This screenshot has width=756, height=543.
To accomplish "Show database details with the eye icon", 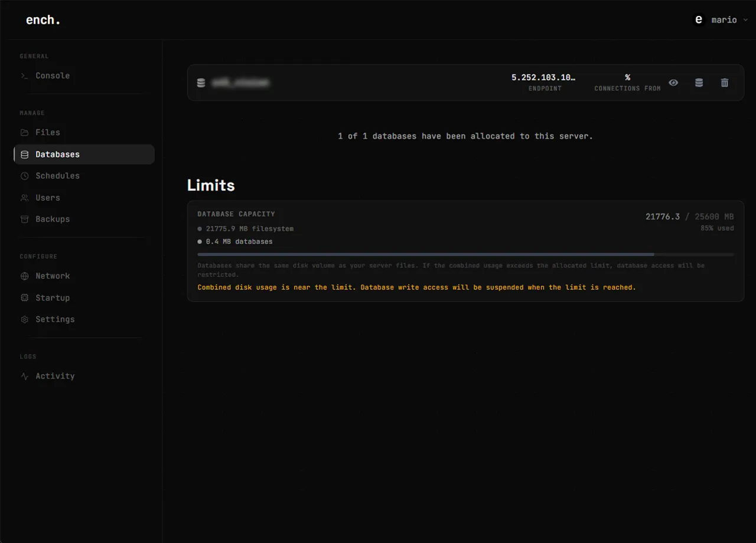I will (x=673, y=83).
